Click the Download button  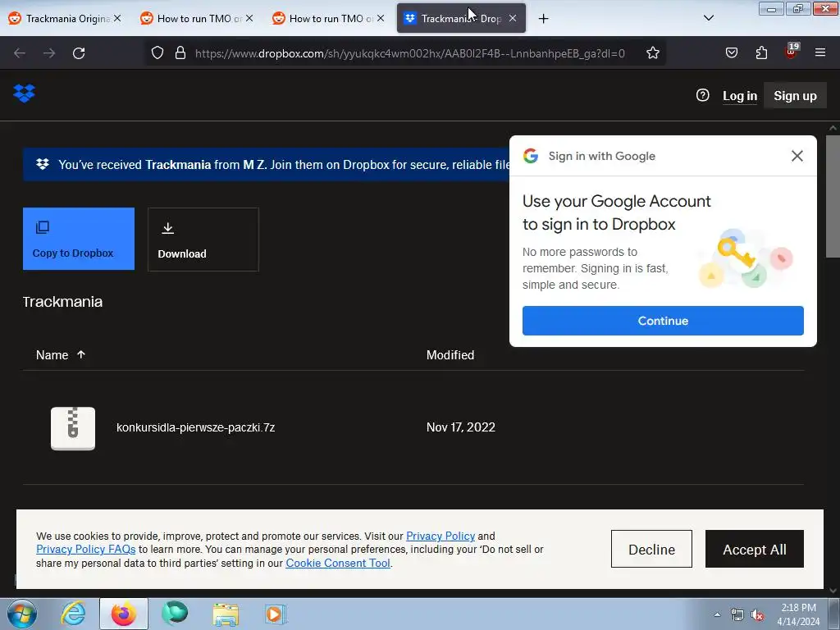(203, 240)
